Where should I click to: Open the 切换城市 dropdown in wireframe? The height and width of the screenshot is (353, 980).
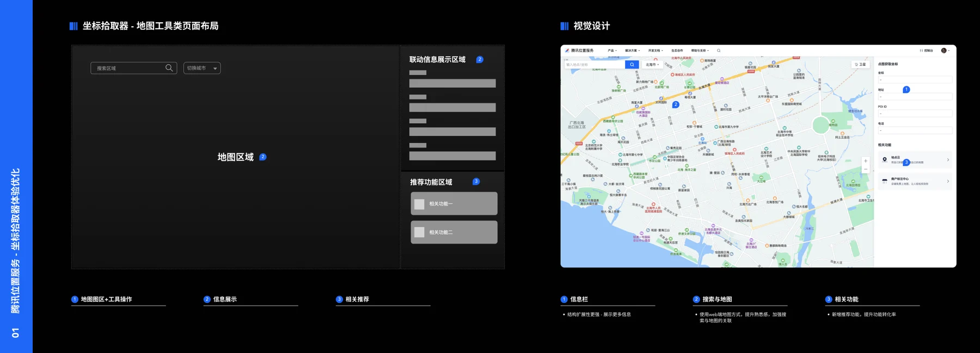[x=202, y=68]
